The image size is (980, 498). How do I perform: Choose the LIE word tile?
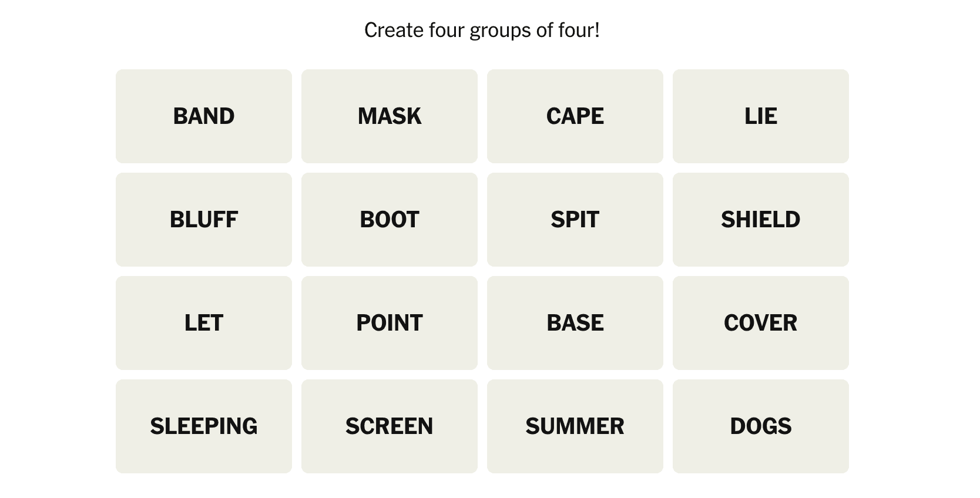(761, 116)
